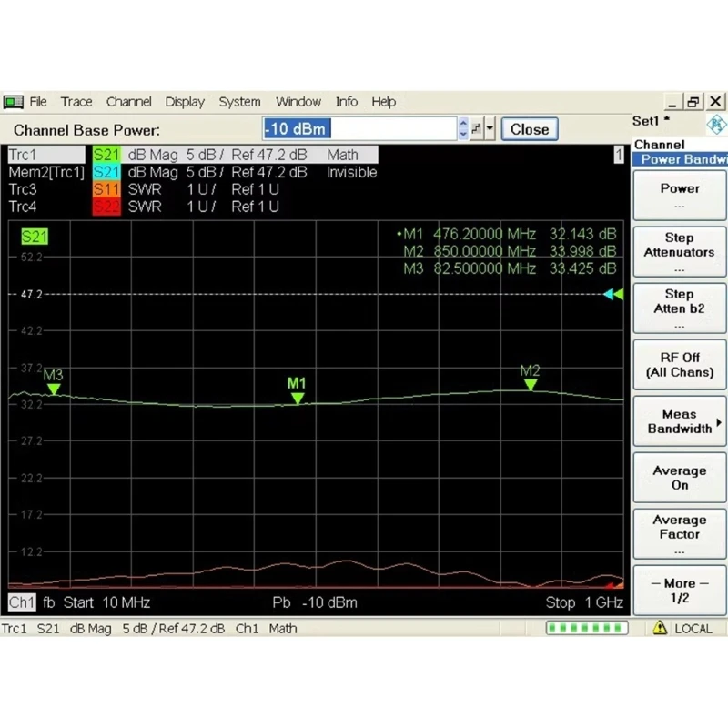Click the green sweep progress bar
This screenshot has height=728, width=728.
point(587,628)
